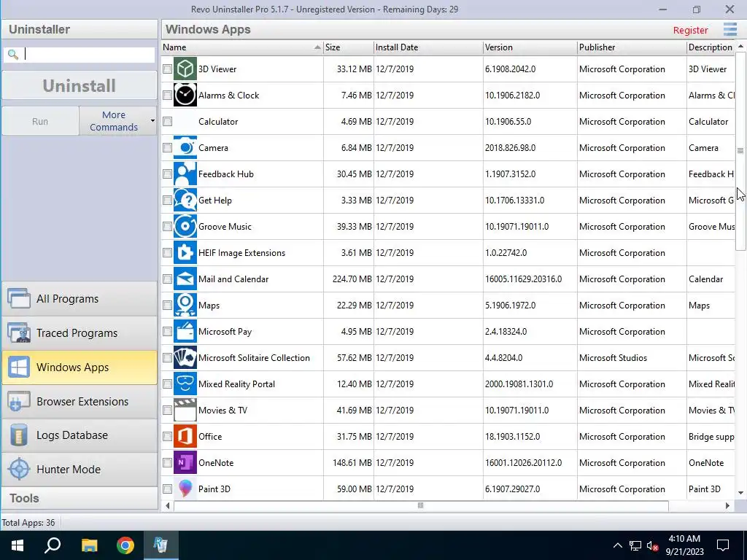
Task: Click the Microsoft Solitaire Collection icon
Action: click(x=185, y=357)
